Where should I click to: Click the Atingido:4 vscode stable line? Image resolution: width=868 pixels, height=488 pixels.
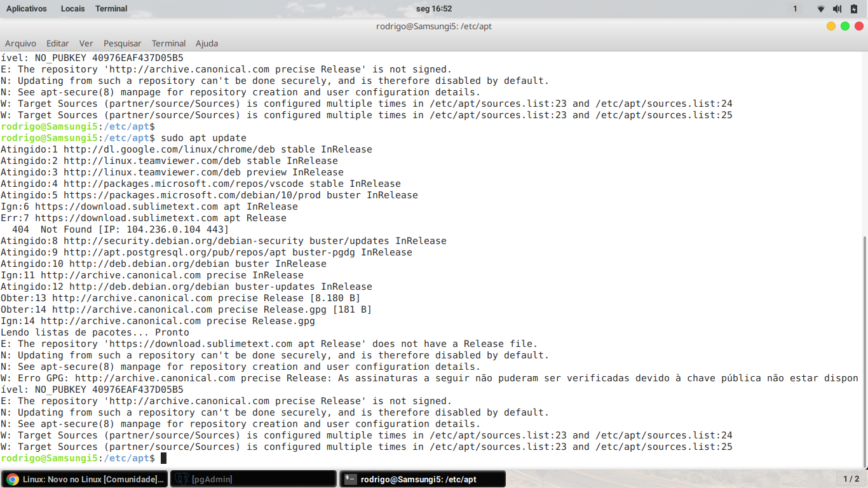click(x=200, y=184)
